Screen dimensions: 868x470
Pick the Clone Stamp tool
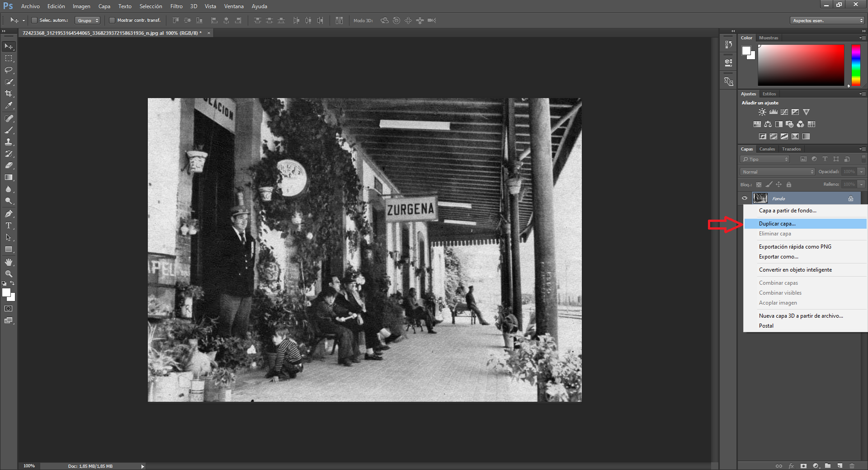tap(9, 142)
